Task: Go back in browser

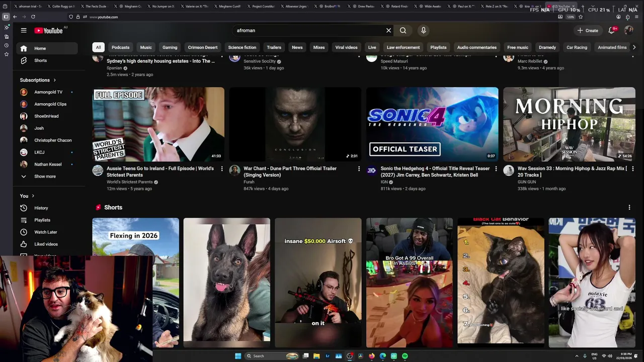Action: (15, 17)
